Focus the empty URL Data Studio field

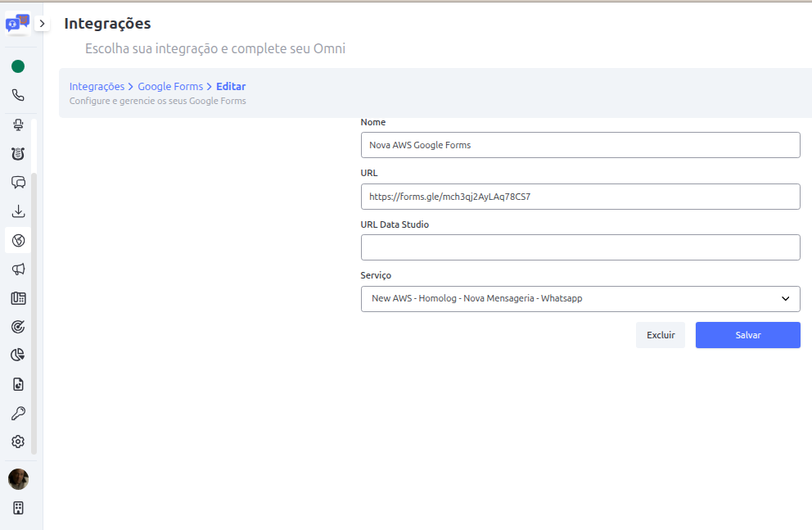(x=580, y=247)
